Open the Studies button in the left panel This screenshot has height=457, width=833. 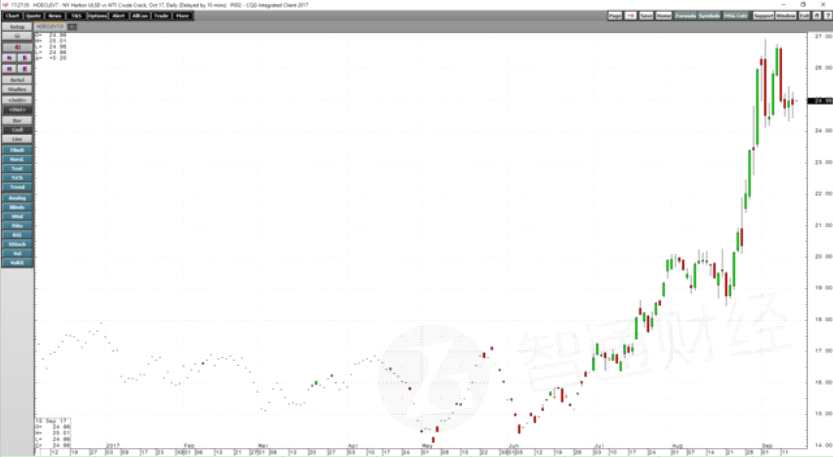17,89
